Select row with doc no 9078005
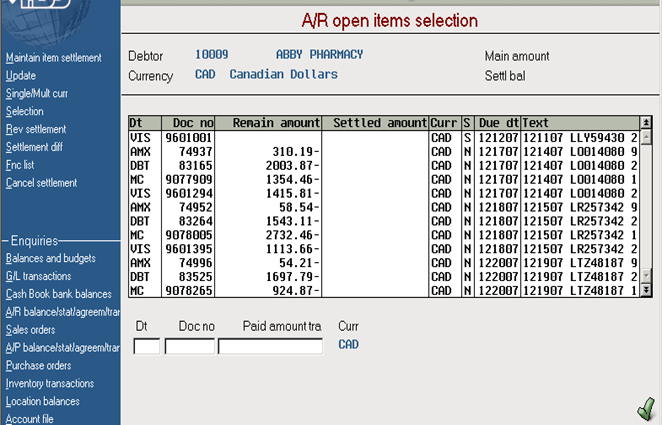 384,235
